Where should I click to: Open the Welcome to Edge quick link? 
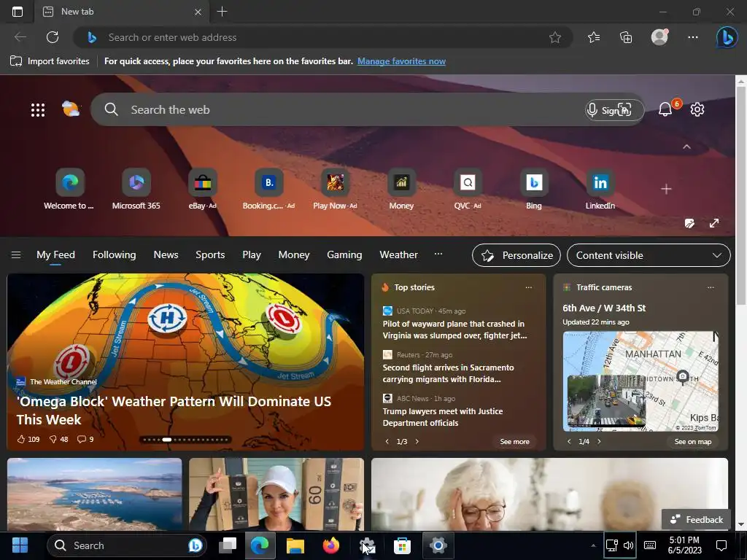(69, 189)
